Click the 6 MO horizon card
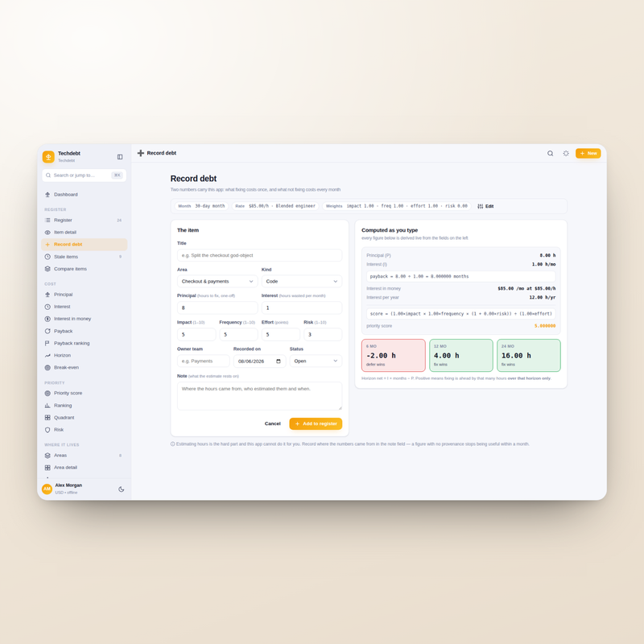This screenshot has width=644, height=644. (x=394, y=355)
